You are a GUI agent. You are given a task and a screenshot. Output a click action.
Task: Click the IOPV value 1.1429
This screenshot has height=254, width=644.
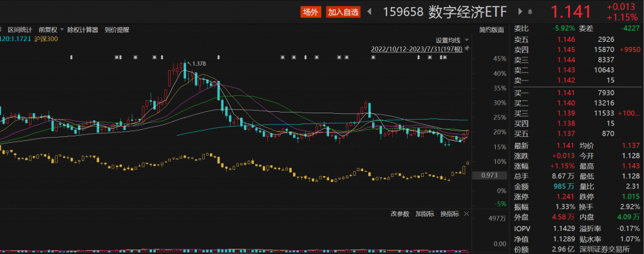565,228
